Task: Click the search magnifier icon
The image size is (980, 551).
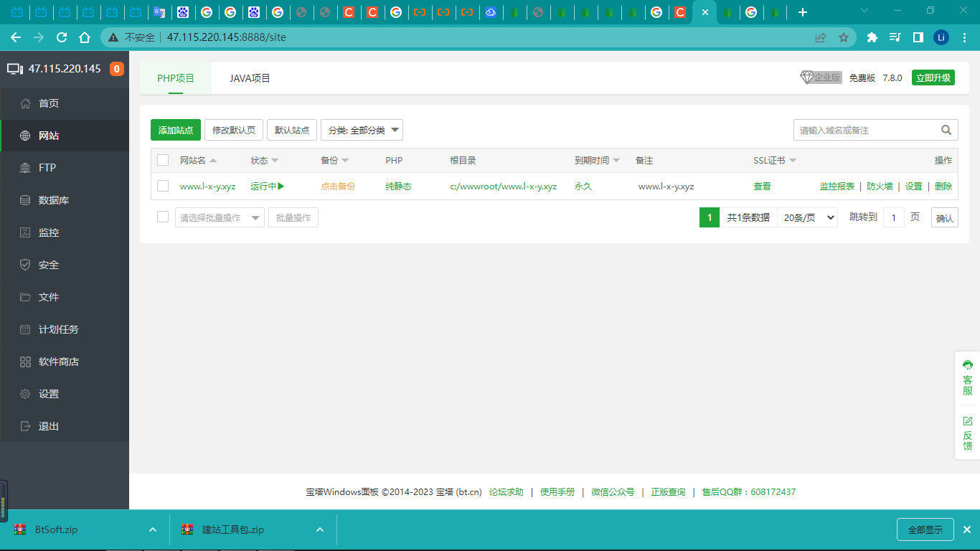Action: pyautogui.click(x=947, y=130)
